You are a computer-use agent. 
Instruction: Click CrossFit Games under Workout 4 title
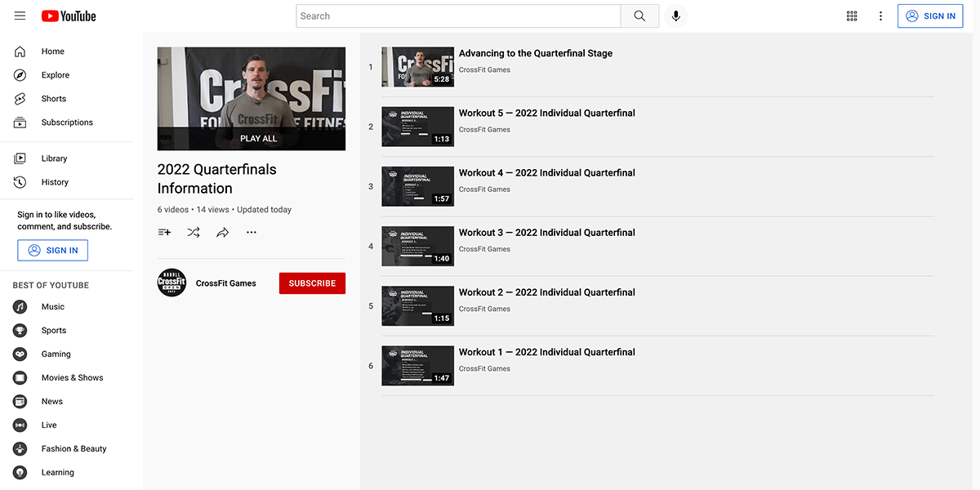point(484,189)
